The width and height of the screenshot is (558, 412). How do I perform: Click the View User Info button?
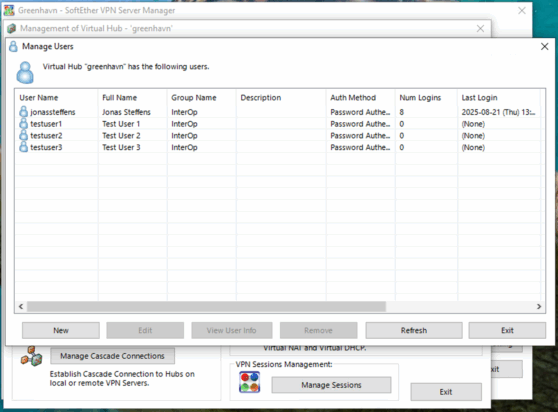point(232,330)
